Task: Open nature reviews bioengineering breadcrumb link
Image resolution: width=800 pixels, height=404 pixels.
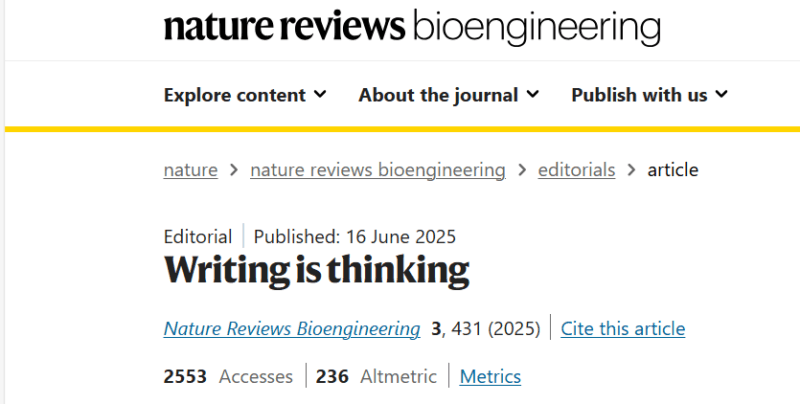Action: pyautogui.click(x=378, y=170)
